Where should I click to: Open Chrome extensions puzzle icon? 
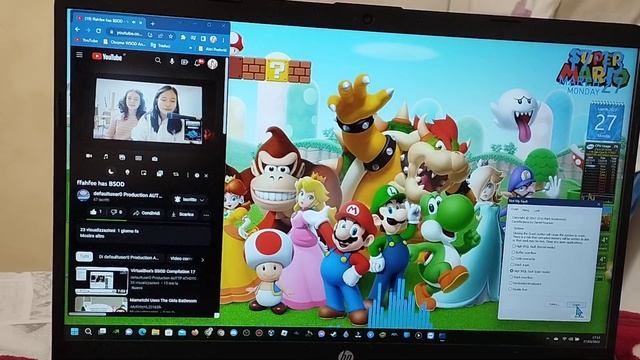click(x=183, y=37)
